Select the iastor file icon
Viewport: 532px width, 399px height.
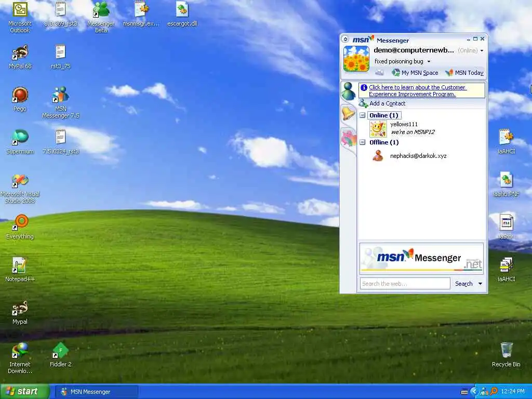point(506,227)
